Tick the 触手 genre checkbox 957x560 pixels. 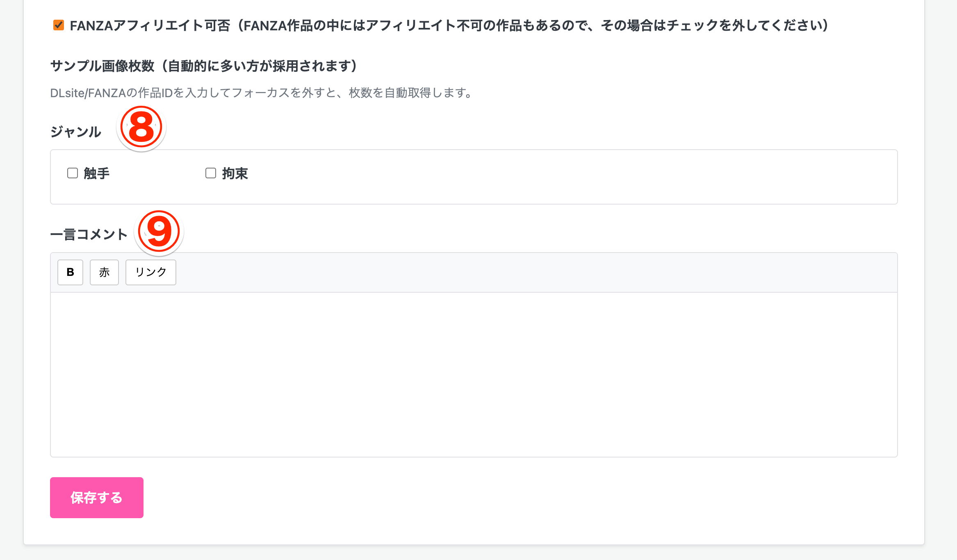73,173
